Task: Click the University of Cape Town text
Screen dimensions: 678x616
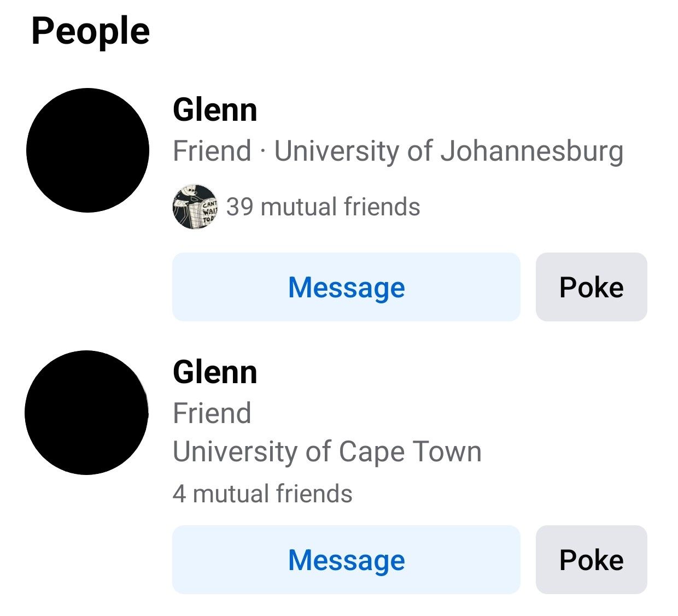Action: (x=327, y=450)
